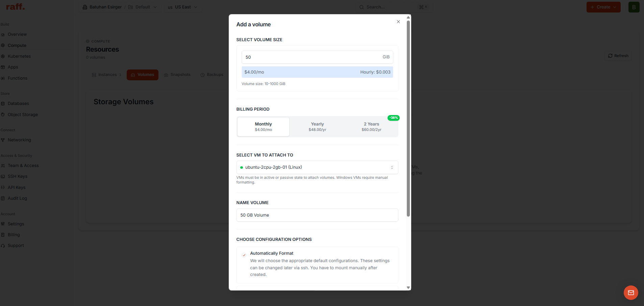Click the SSH Keys icon
This screenshot has height=306, width=644.
point(3,176)
